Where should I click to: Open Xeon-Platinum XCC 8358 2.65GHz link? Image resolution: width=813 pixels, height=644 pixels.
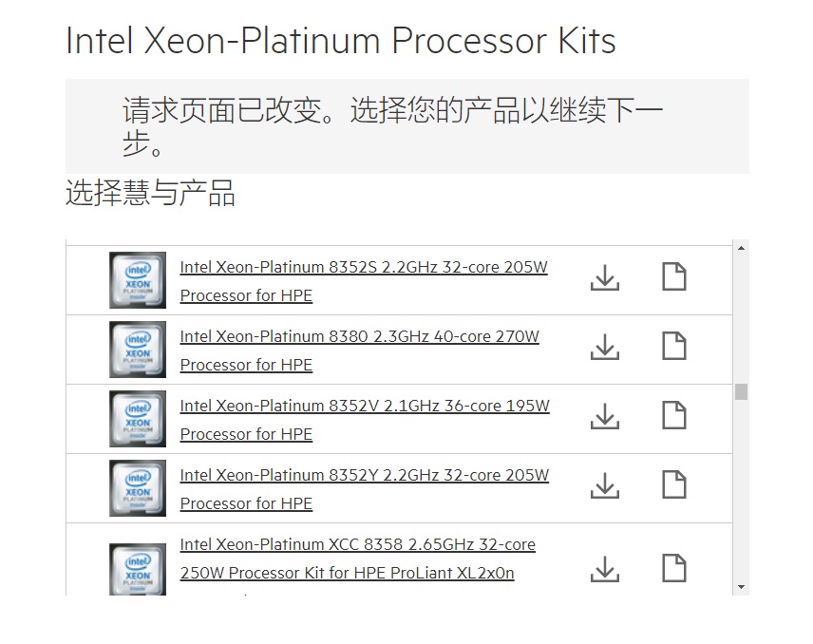(x=357, y=545)
